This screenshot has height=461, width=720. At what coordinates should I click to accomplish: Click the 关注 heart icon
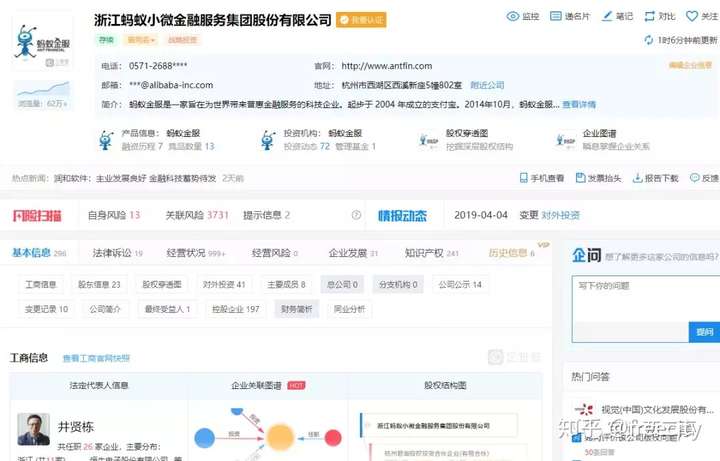pos(692,17)
